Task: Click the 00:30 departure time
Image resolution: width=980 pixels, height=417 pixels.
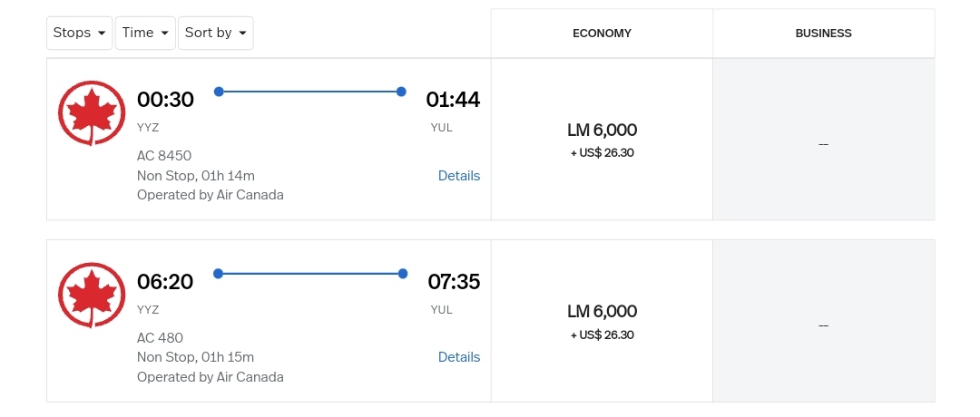Action: (165, 100)
